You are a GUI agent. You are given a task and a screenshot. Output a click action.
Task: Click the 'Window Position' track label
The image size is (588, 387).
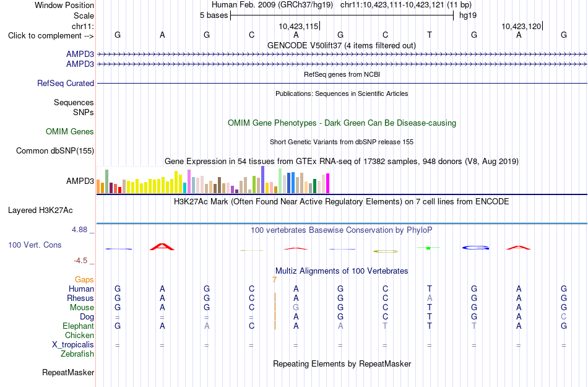tap(64, 5)
